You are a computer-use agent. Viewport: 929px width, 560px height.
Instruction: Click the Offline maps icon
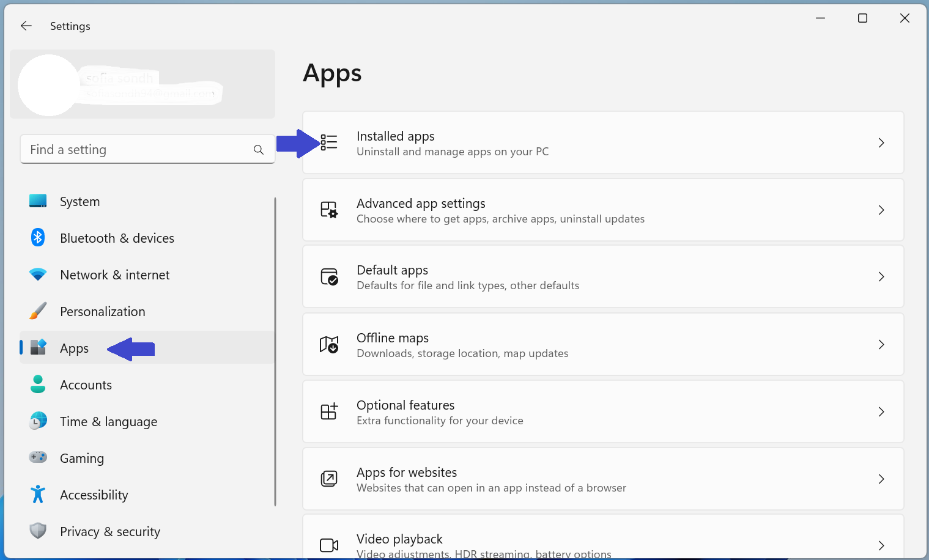(x=329, y=345)
